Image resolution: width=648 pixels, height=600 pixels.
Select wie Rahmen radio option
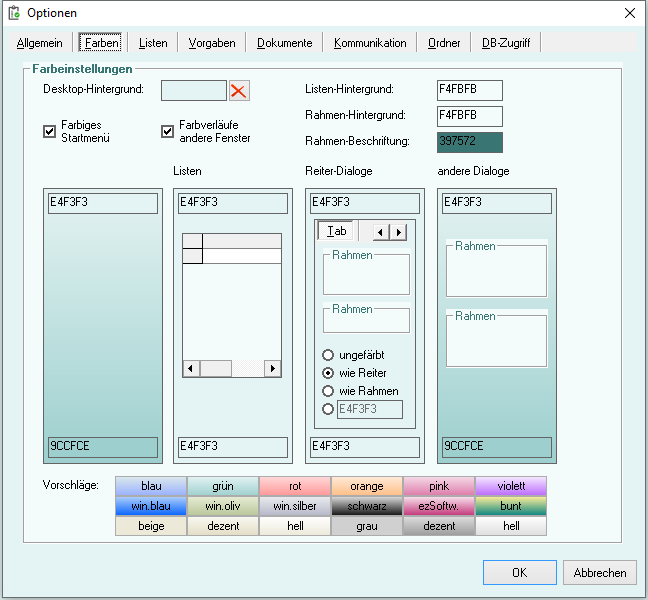[328, 391]
